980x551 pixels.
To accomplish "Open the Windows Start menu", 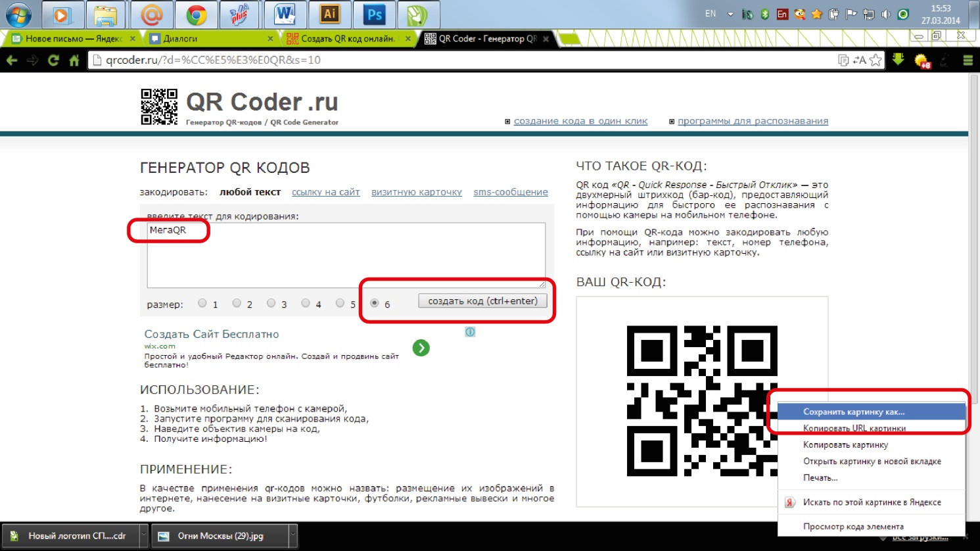I will click(18, 14).
